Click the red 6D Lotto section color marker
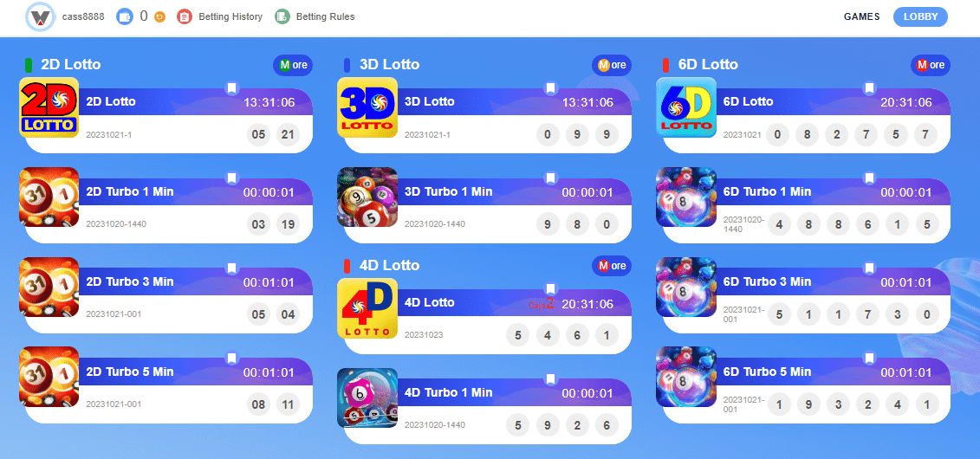The height and width of the screenshot is (459, 980). point(665,65)
